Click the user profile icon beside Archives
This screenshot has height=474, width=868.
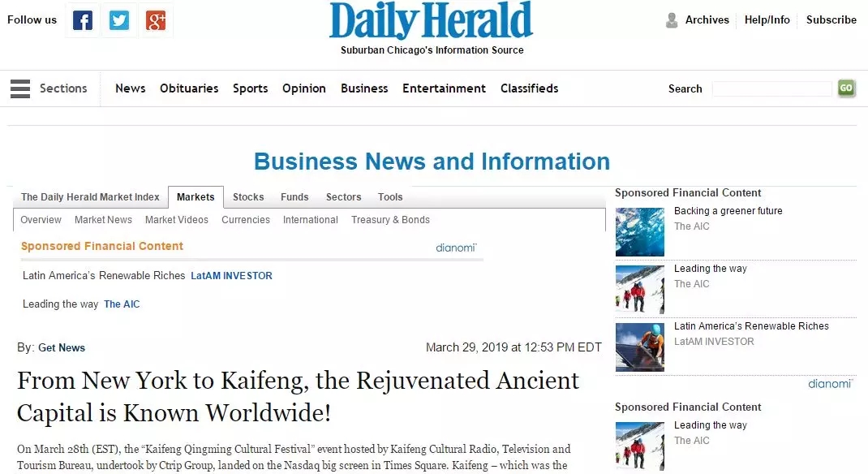672,20
